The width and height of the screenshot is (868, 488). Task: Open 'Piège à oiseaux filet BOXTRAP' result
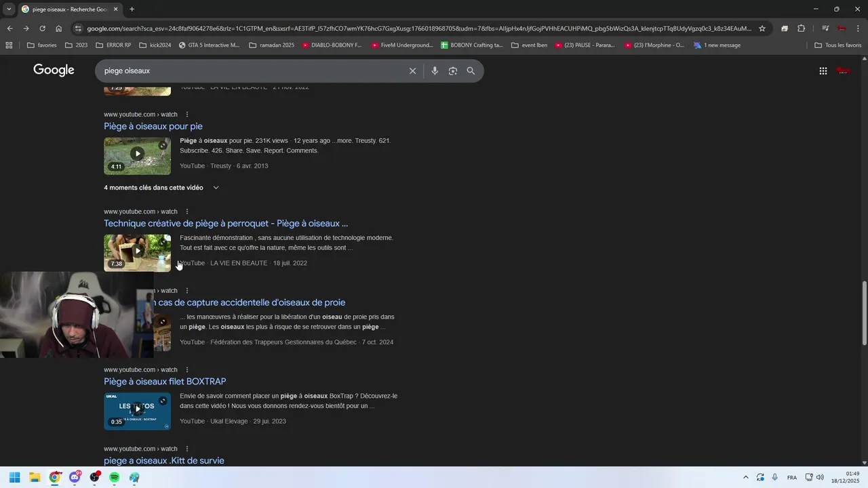(x=165, y=382)
